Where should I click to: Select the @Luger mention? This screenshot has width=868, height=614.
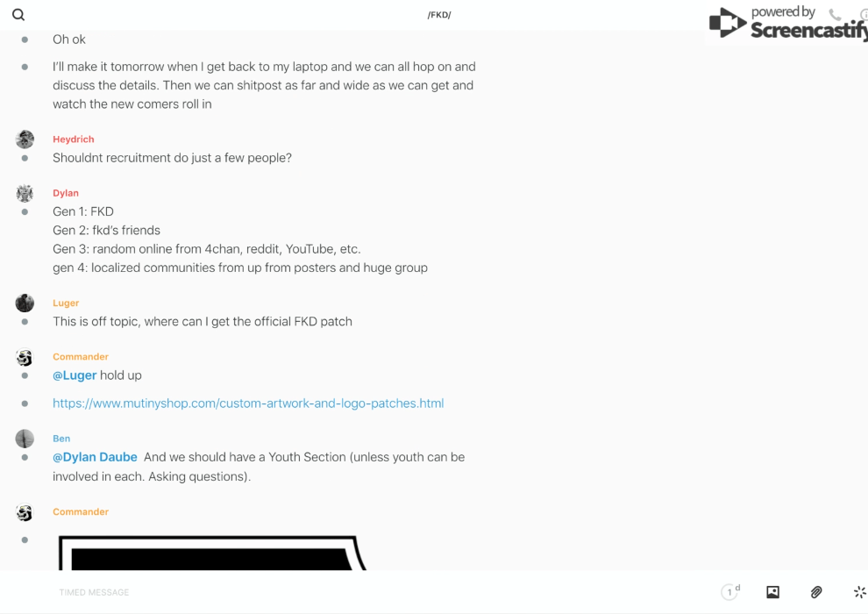75,375
